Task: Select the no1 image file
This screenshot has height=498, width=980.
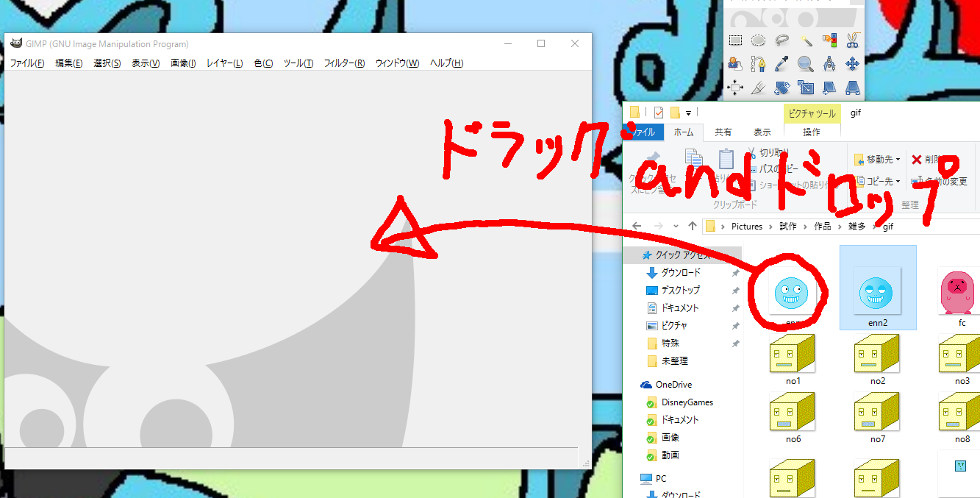Action: 793,359
